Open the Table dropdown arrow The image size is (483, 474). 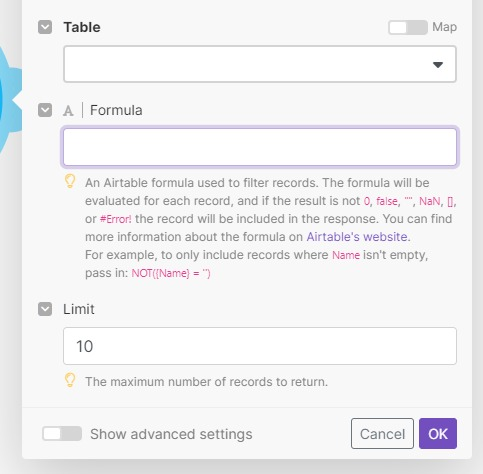pyautogui.click(x=438, y=65)
